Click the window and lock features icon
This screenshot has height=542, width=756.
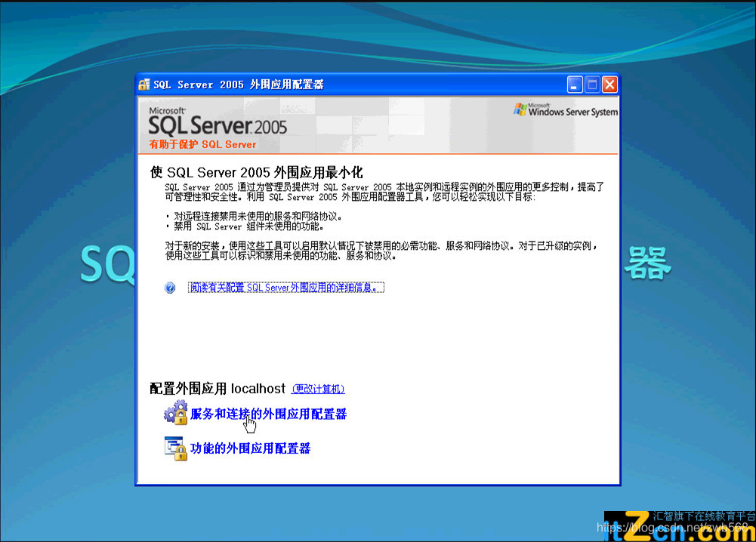(175, 448)
